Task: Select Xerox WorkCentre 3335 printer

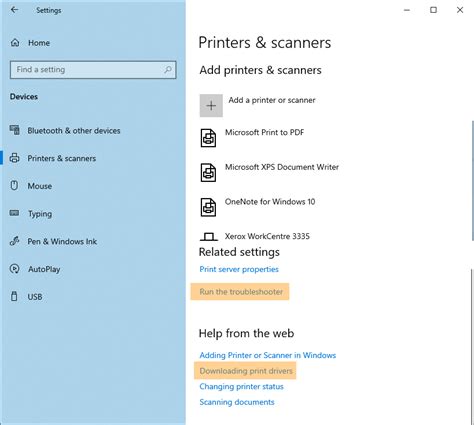Action: click(267, 236)
